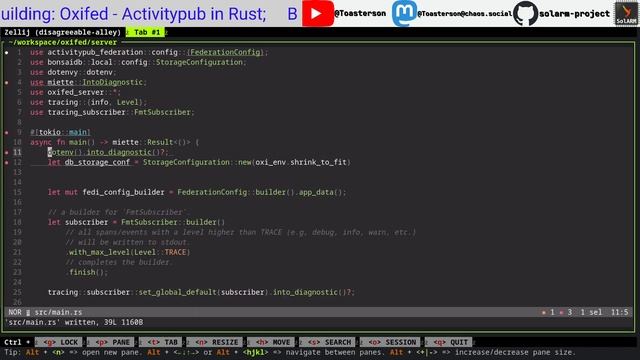Click the solarm-project GitHub label
Screen dimensions: 640x360
(574, 13)
